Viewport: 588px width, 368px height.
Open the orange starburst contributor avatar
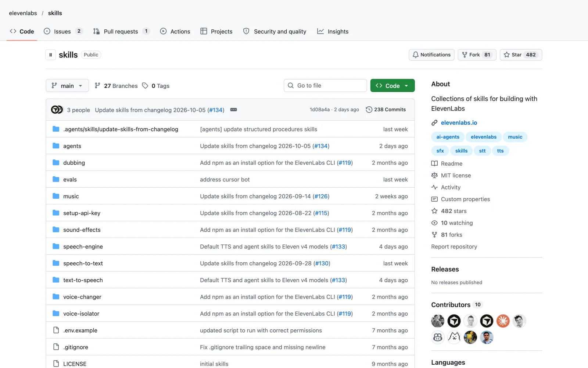coord(503,321)
